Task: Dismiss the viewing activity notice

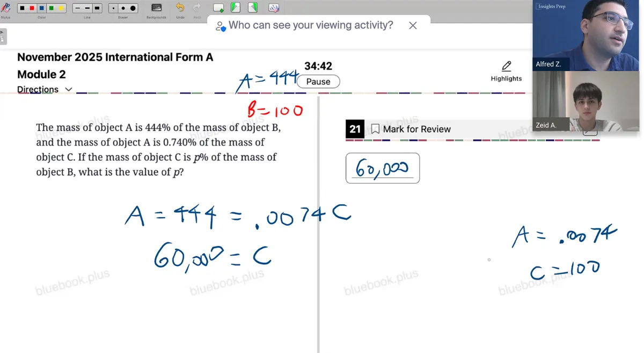Action: (413, 25)
